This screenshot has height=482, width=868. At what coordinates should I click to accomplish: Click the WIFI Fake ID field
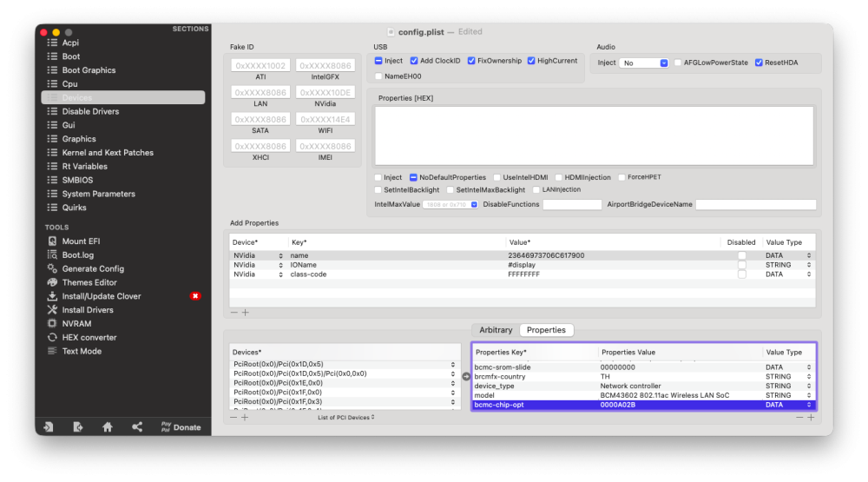(x=325, y=119)
